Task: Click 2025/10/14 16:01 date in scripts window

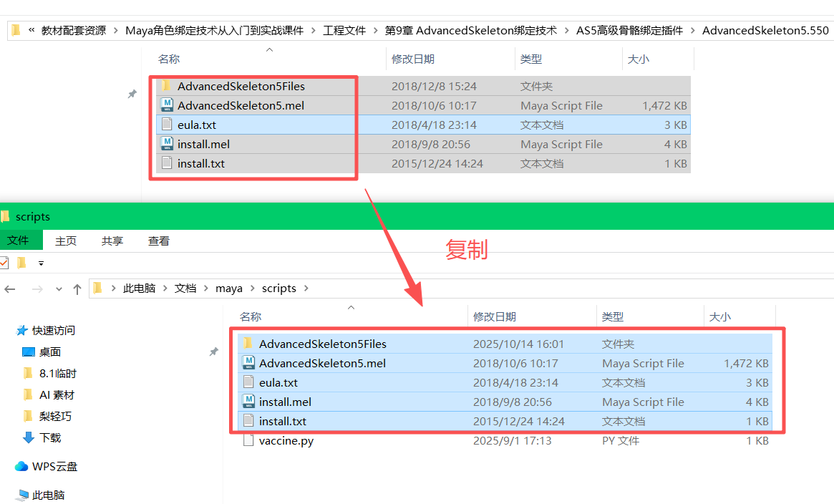Action: pyautogui.click(x=518, y=344)
